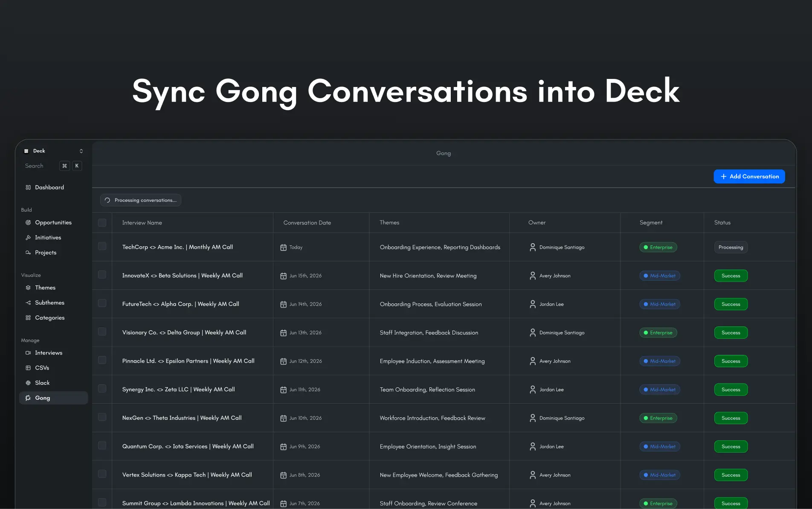Screen dimensions: 812x509
Task: Toggle the select-all checkbox in table header
Action: point(102,223)
